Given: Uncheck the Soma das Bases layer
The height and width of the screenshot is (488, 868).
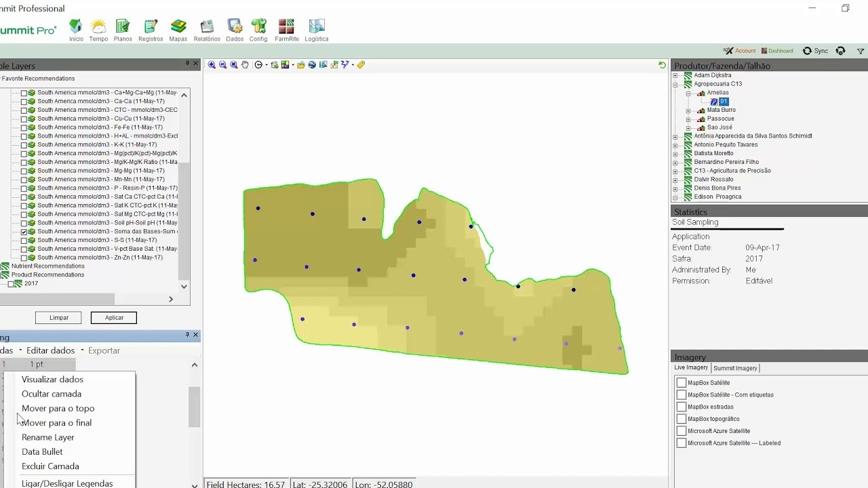Looking at the screenshot, I should [24, 232].
